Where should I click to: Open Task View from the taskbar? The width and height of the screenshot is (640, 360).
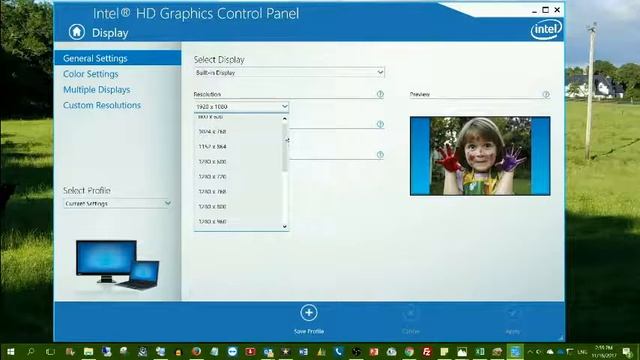coord(50,351)
